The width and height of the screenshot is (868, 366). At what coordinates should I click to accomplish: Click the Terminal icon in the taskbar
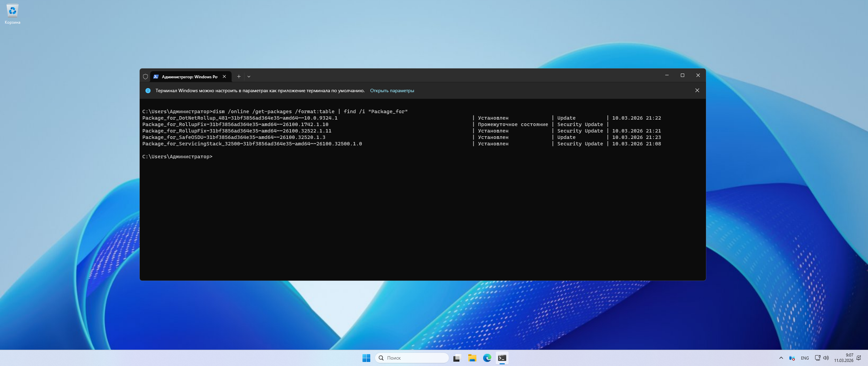coord(502,358)
